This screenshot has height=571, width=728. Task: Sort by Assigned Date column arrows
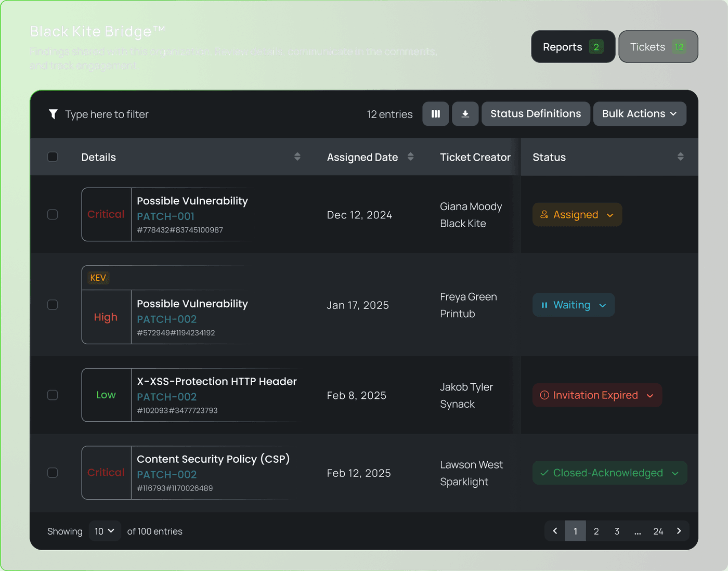410,157
